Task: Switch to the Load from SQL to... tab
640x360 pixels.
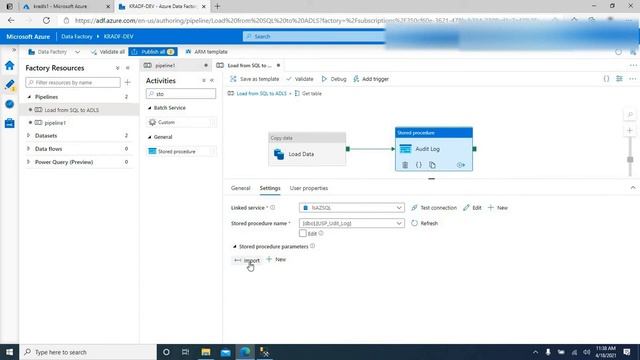Action: (248, 65)
